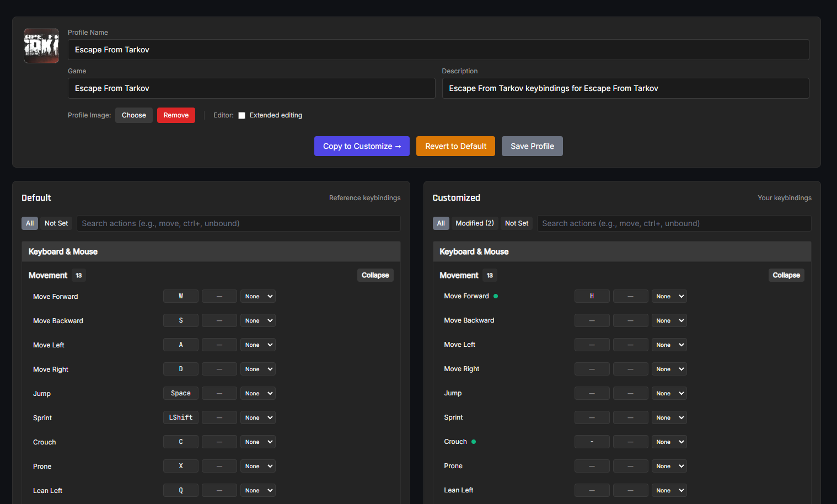Click the X key binding for Default Prone
Image resolution: width=837 pixels, height=504 pixels.
[x=181, y=466]
